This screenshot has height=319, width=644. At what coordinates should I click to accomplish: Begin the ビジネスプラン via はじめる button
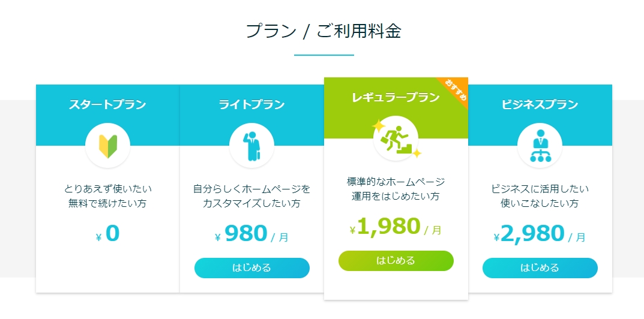click(x=540, y=268)
